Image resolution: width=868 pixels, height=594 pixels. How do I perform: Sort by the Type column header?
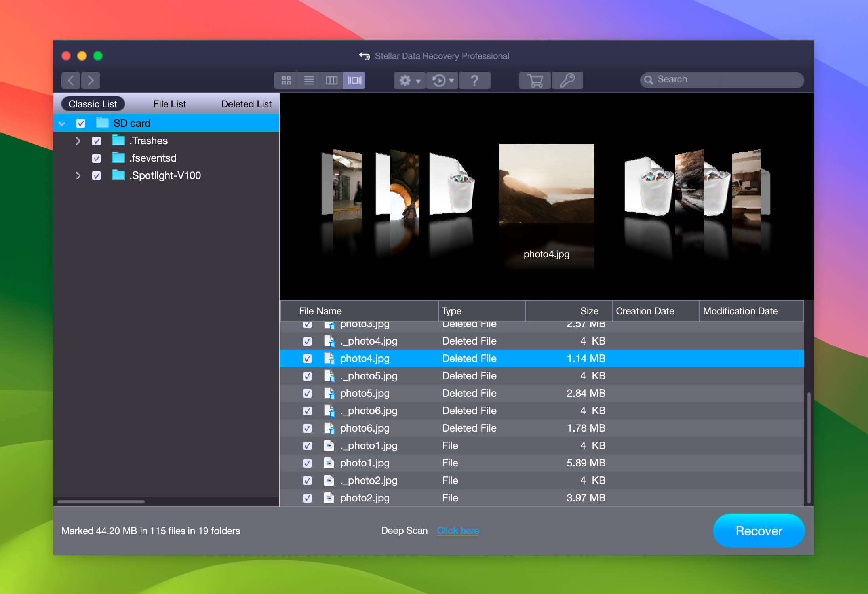[482, 311]
